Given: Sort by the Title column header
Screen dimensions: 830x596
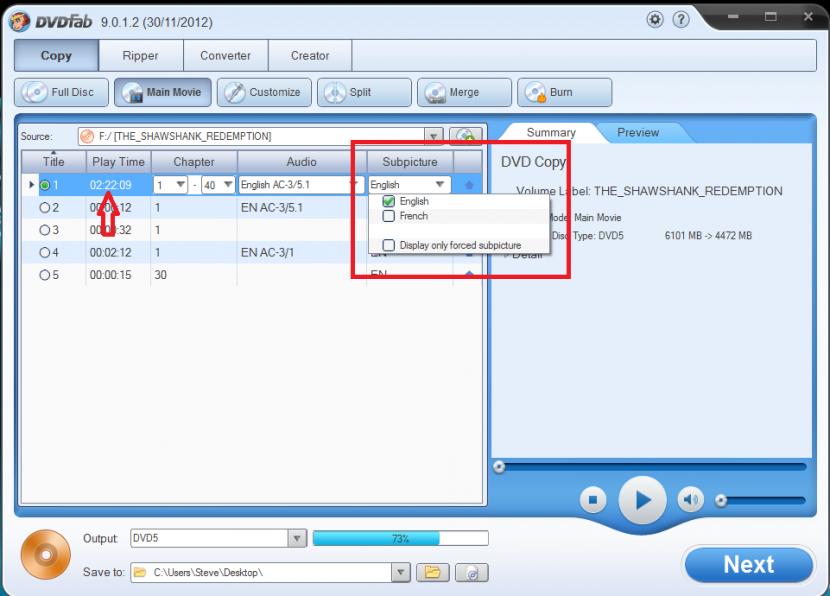Looking at the screenshot, I should [x=53, y=162].
